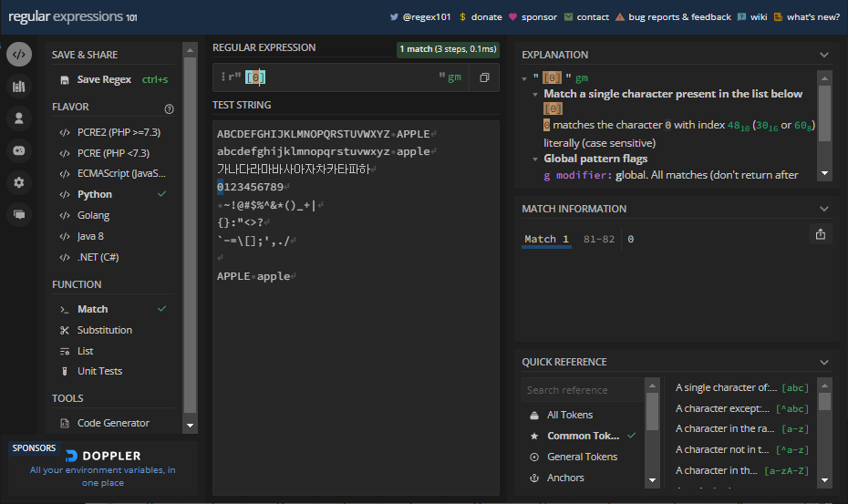The width and height of the screenshot is (848, 504).
Task: Click the contact envelope icon
Action: click(568, 16)
